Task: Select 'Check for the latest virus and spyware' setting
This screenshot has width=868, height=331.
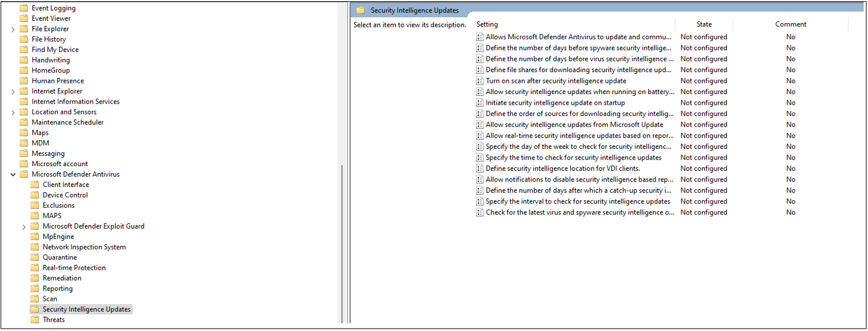Action: [x=580, y=213]
